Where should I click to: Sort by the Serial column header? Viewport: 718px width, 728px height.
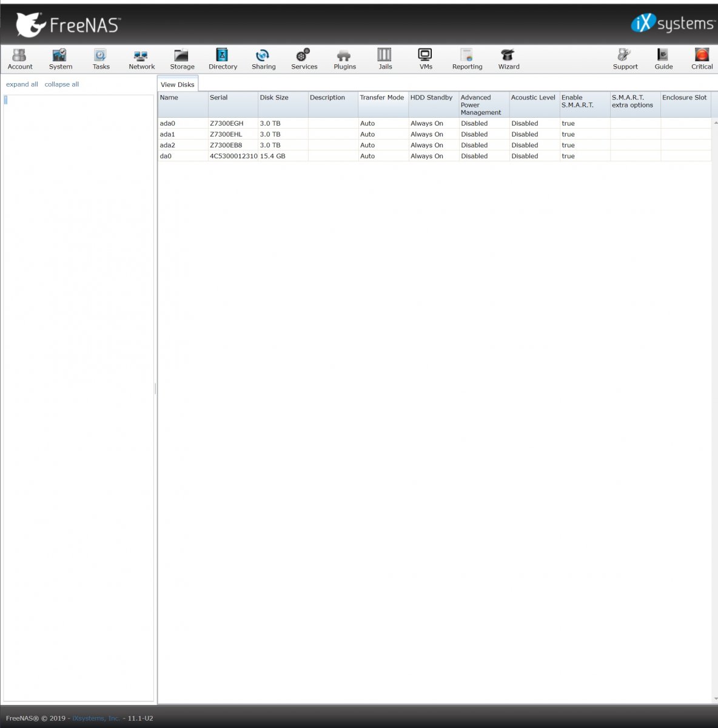pos(233,104)
